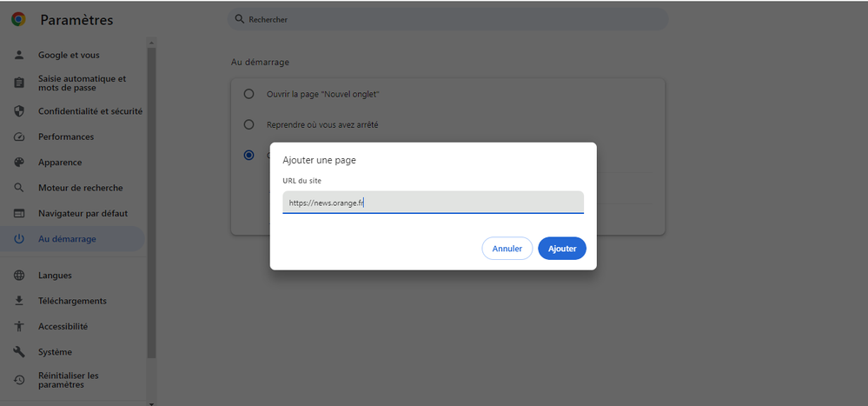The height and width of the screenshot is (406, 868).
Task: Click the Performances gauge icon
Action: [19, 137]
